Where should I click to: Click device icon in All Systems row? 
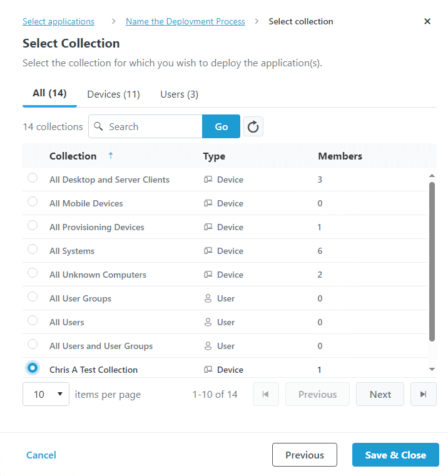(x=208, y=251)
